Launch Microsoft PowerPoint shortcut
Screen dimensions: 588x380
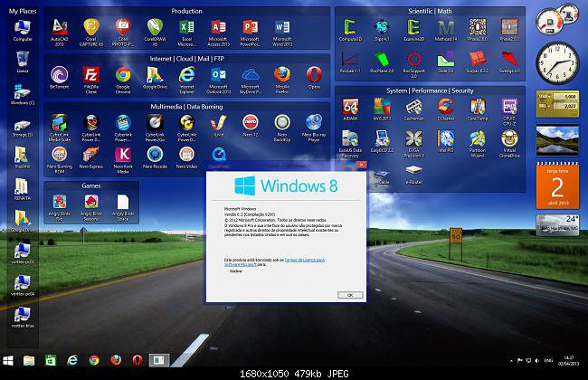point(250,33)
